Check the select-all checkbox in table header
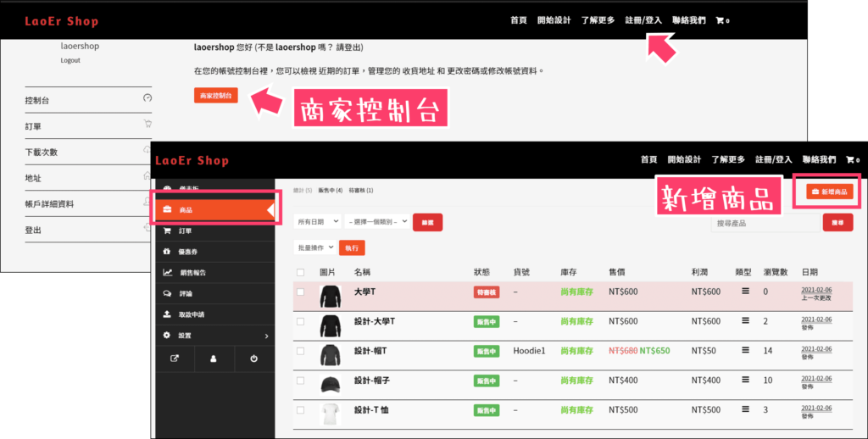This screenshot has height=439, width=868. [x=300, y=272]
